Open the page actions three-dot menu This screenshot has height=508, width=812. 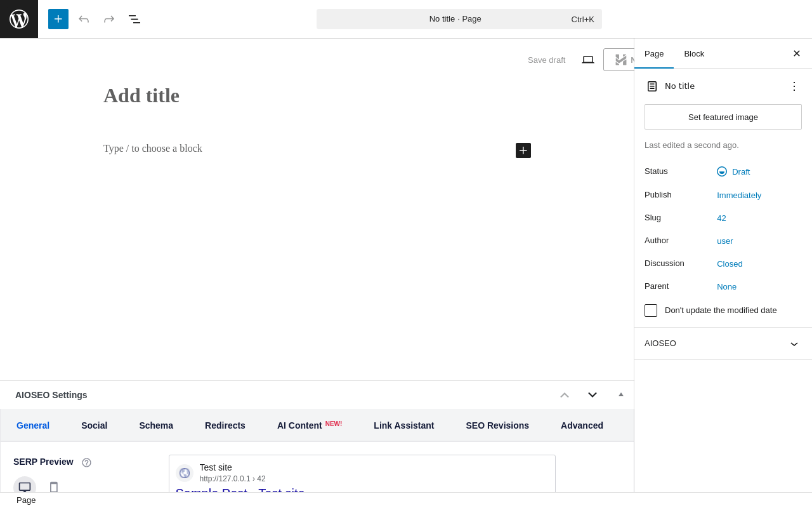(x=794, y=86)
